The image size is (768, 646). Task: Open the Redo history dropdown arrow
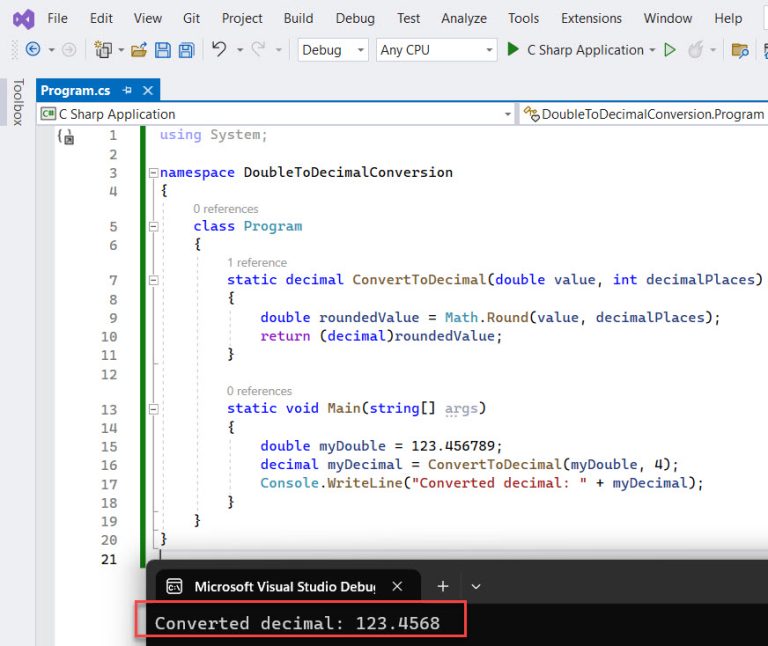click(x=278, y=50)
